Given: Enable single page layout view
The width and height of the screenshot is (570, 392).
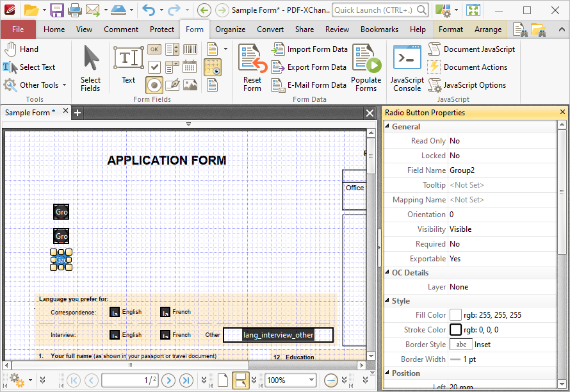Looking at the screenshot, I should coord(223,380).
